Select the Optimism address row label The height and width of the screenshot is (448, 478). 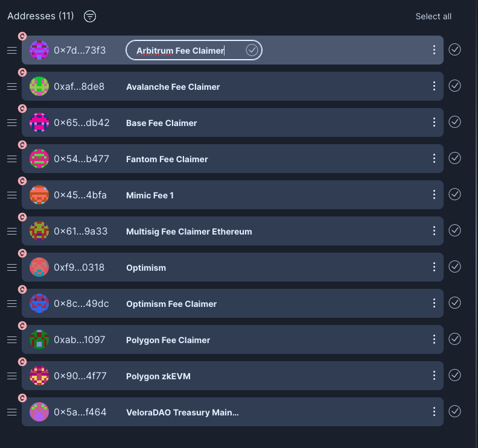146,268
